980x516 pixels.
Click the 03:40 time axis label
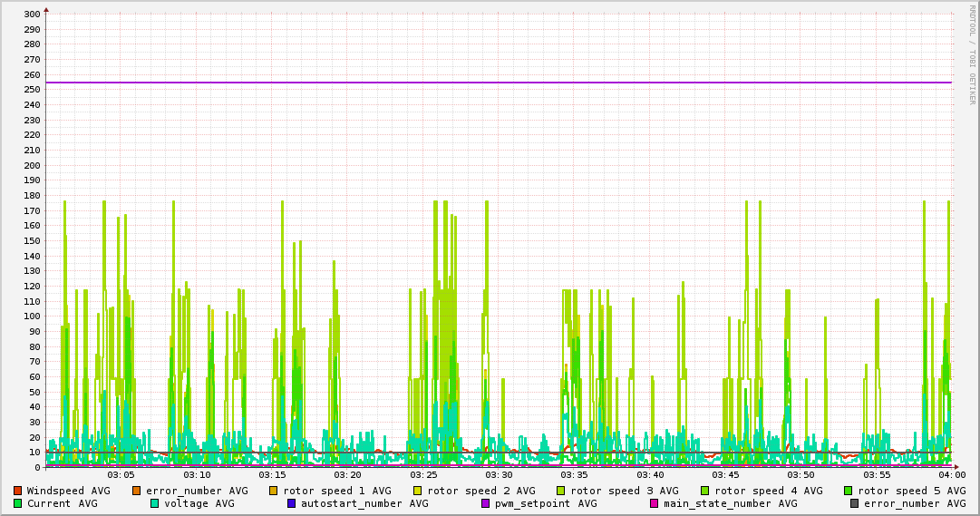point(650,475)
